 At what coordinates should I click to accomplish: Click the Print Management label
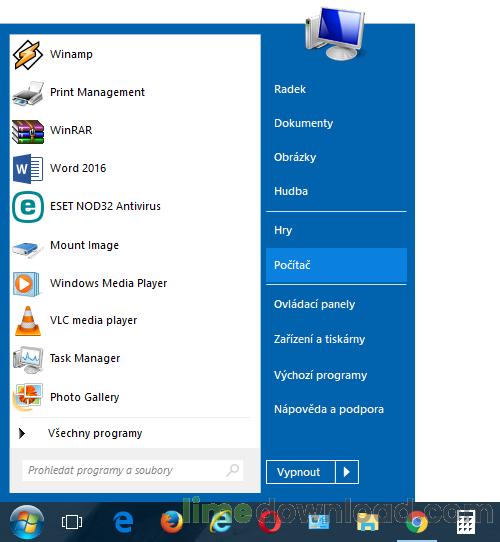97,92
